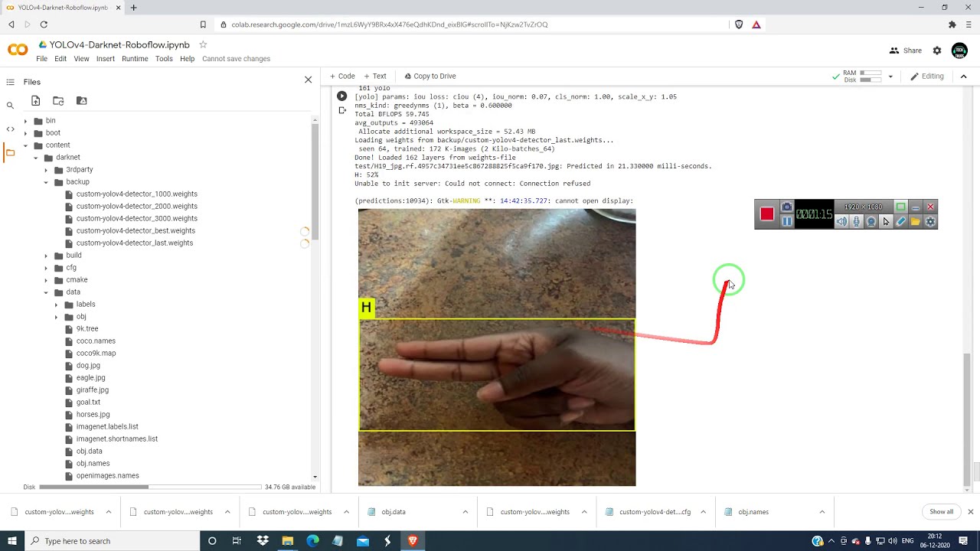Expand the boot folder

click(x=25, y=133)
